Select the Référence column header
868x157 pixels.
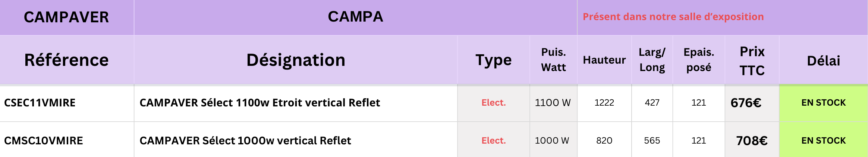coord(66,60)
